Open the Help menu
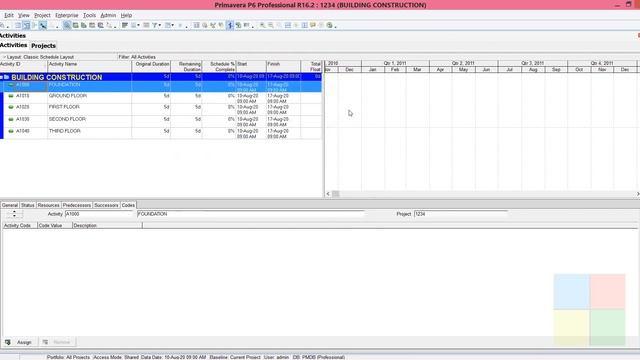The width and height of the screenshot is (640, 360). pyautogui.click(x=126, y=15)
